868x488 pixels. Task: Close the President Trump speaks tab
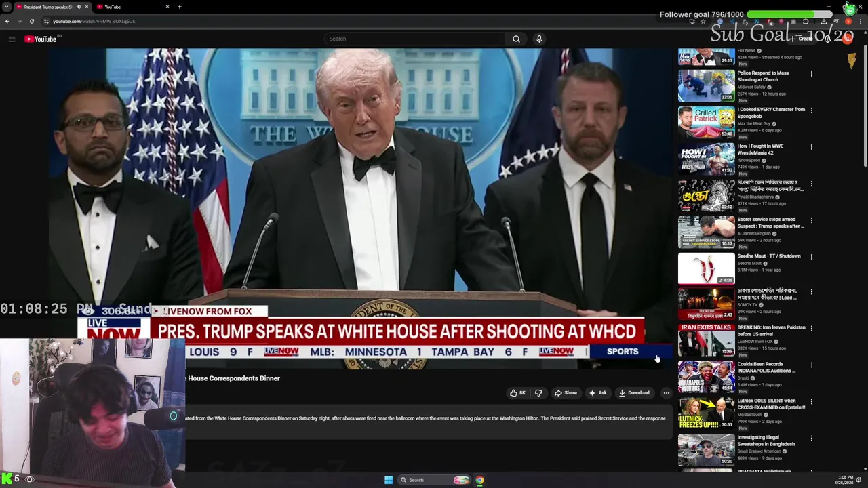[x=86, y=7]
